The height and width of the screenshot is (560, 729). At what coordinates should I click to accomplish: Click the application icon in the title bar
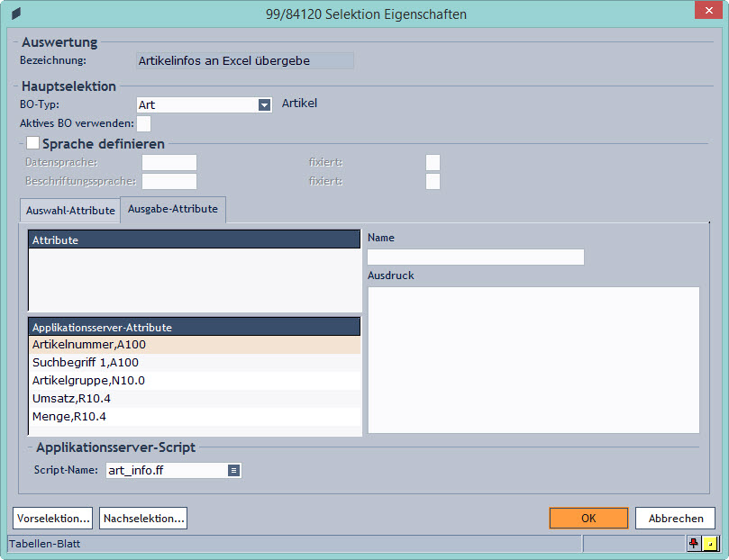pyautogui.click(x=16, y=14)
